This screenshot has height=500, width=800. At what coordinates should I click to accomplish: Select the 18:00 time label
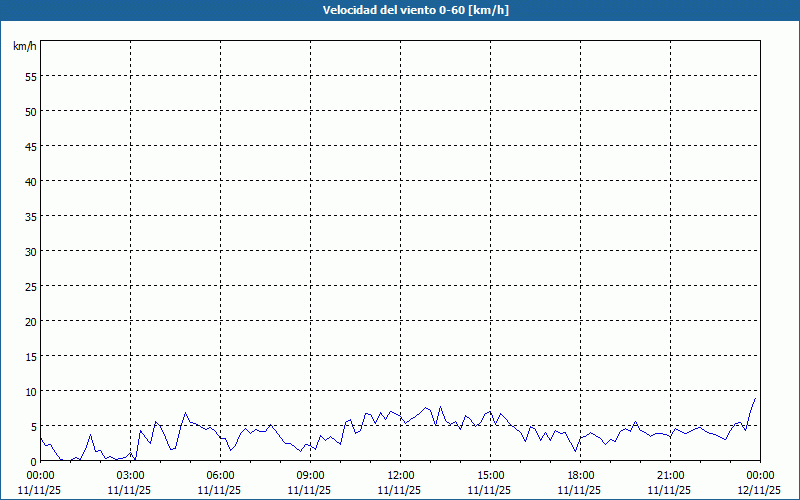(x=580, y=475)
